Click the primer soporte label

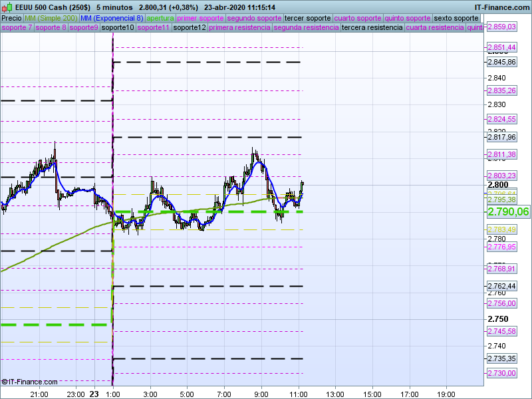201,18
